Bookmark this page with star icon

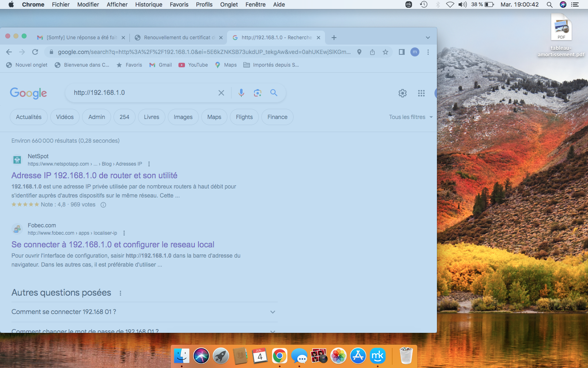coord(385,52)
